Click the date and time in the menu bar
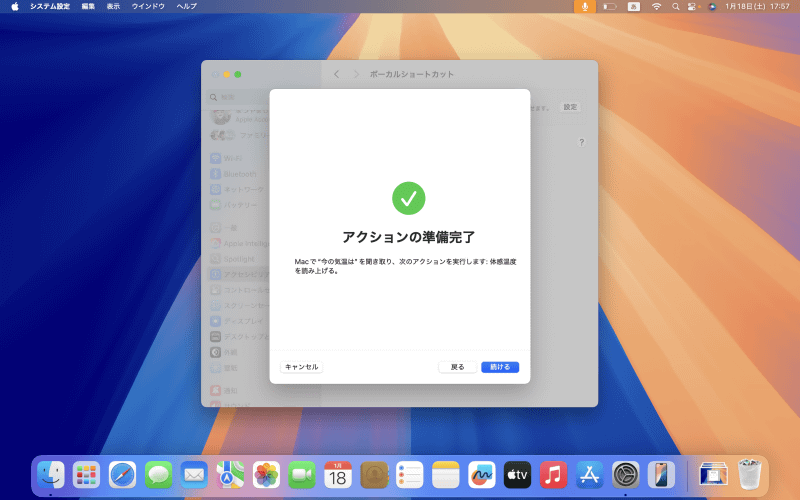 point(757,6)
